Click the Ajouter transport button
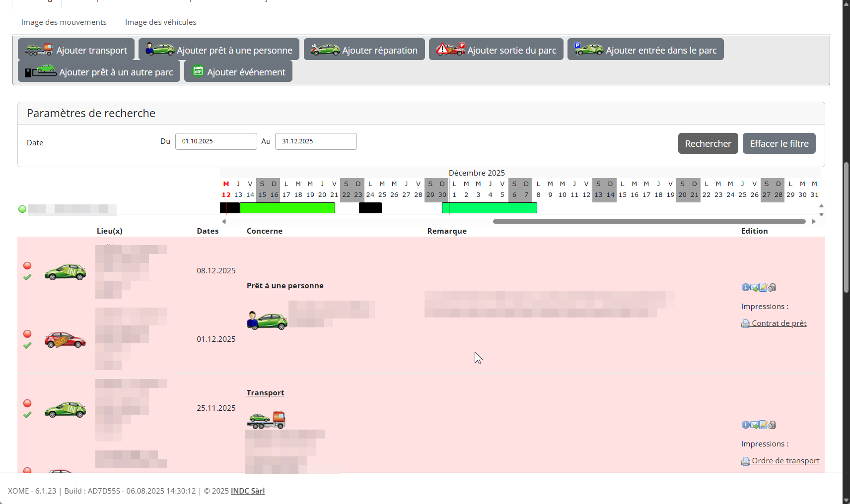Screen dimensions: 850x504 pos(76,50)
